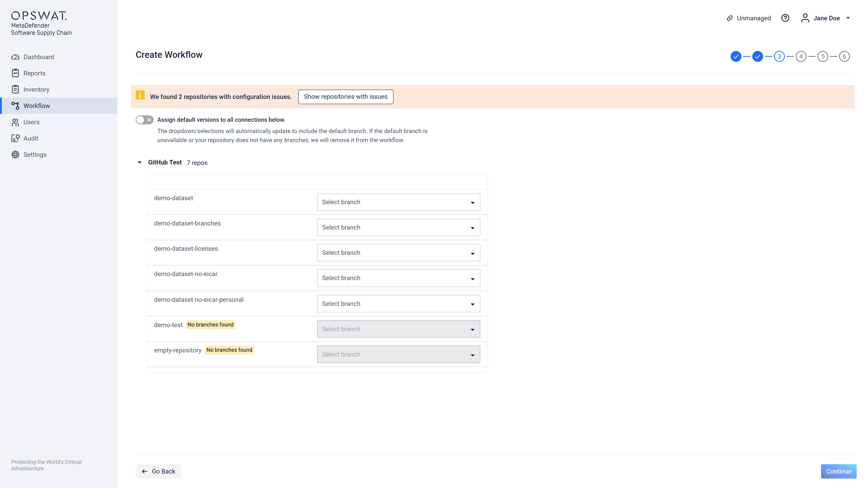Select Workflow in the sidebar menu
Image resolution: width=868 pixels, height=488 pixels.
tap(36, 106)
